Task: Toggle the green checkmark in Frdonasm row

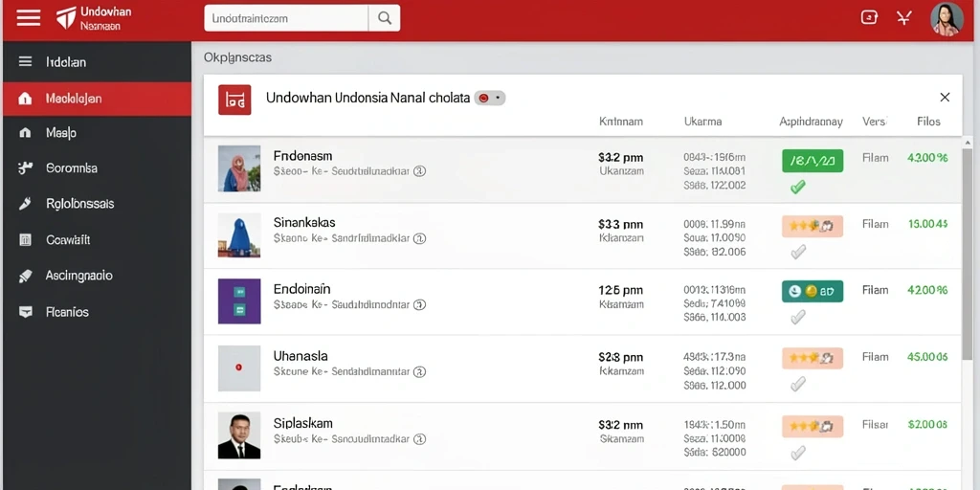Action: 797,187
